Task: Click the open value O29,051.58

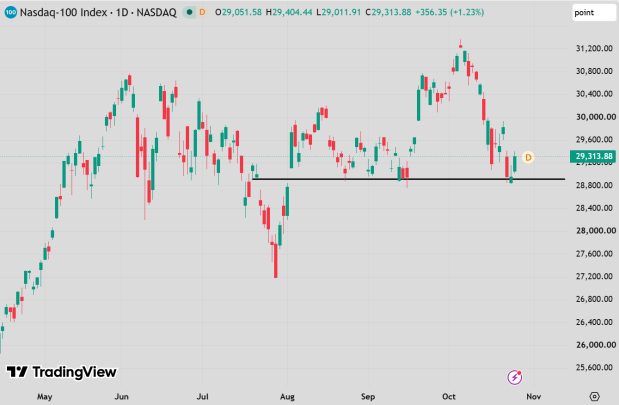Action: coord(238,12)
